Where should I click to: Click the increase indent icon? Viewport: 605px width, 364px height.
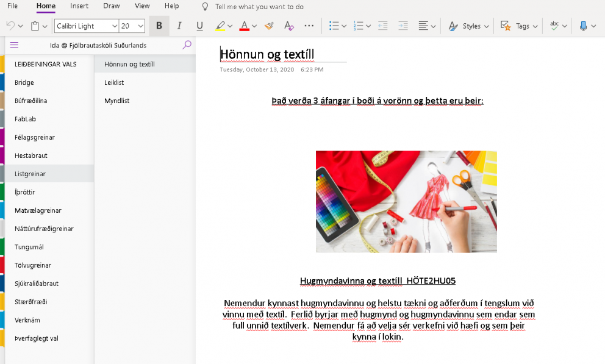point(402,26)
